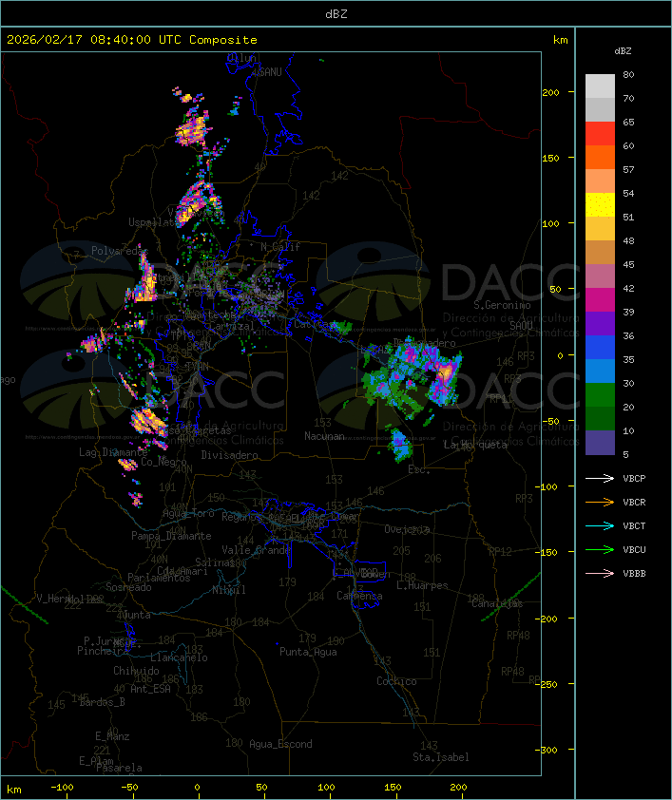Click the Llancanelo map label
Image resolution: width=672 pixels, height=800 pixels.
179,657
